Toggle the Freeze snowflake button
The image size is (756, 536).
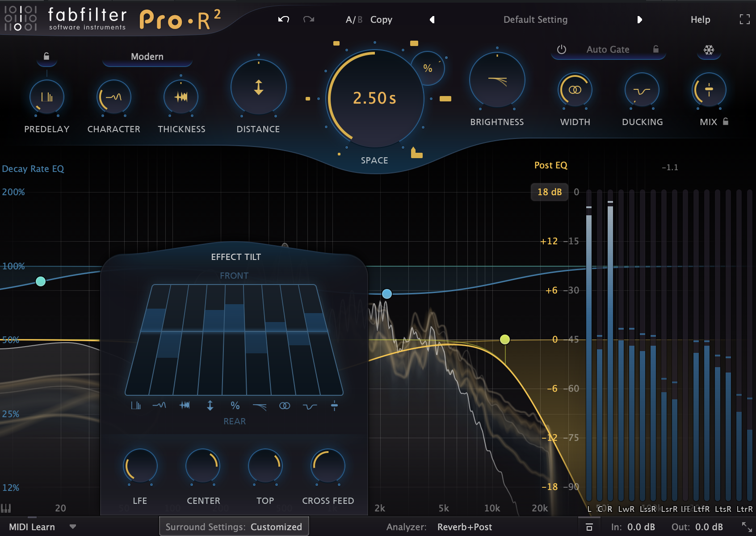[x=709, y=50]
